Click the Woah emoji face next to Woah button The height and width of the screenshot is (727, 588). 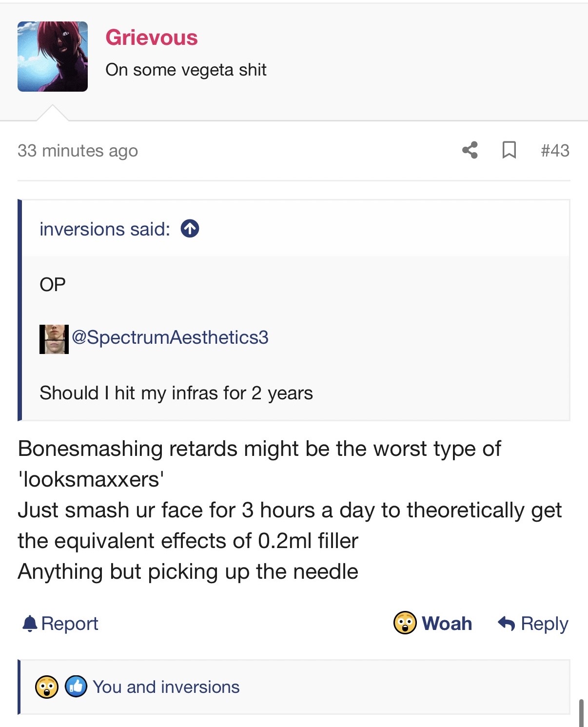[405, 623]
